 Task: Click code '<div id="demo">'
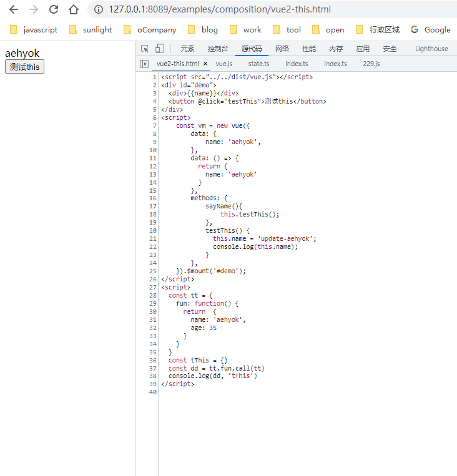(x=189, y=85)
